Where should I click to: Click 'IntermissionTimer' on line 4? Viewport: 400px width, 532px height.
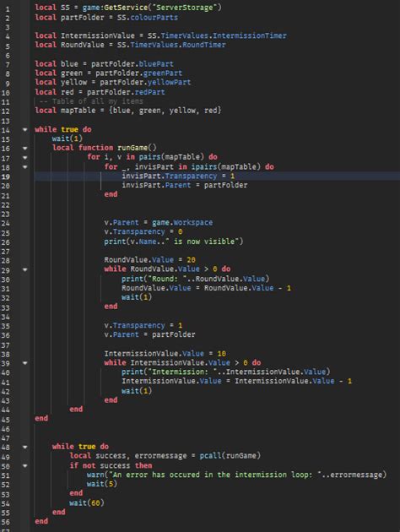(250, 35)
